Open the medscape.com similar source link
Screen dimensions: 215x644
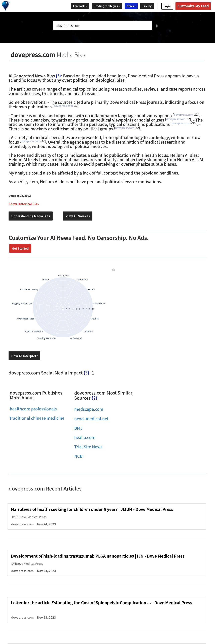pyautogui.click(x=89, y=409)
